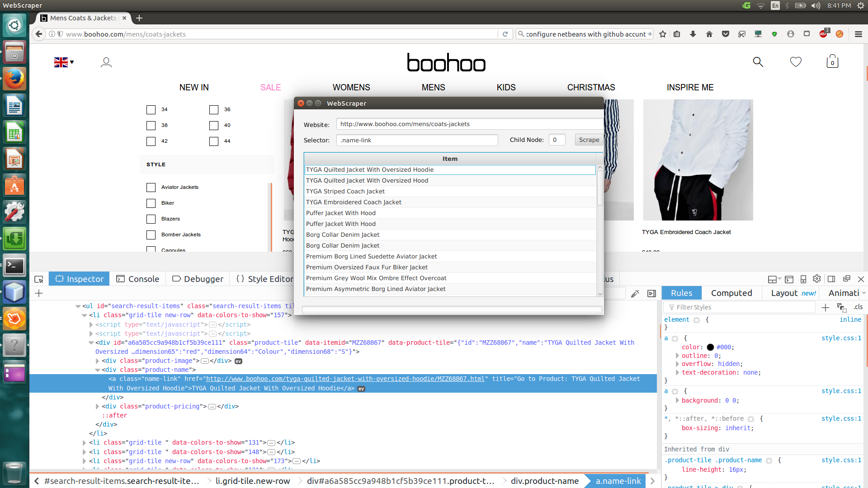Image resolution: width=868 pixels, height=488 pixels.
Task: Open the account user icon
Action: [106, 62]
